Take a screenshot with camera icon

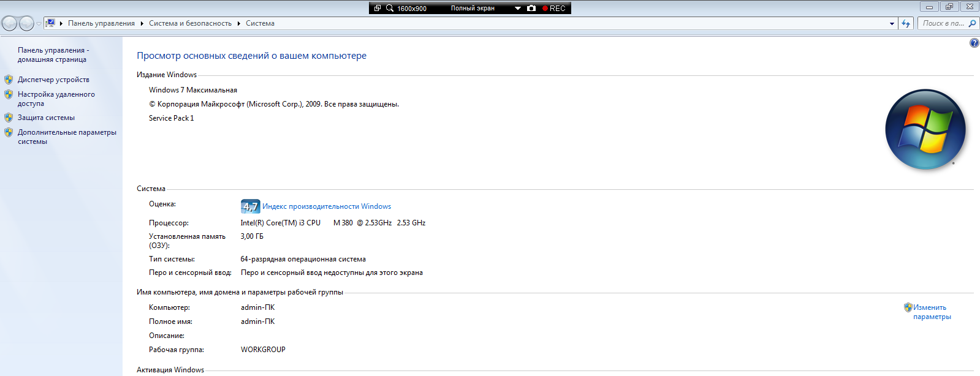[531, 8]
